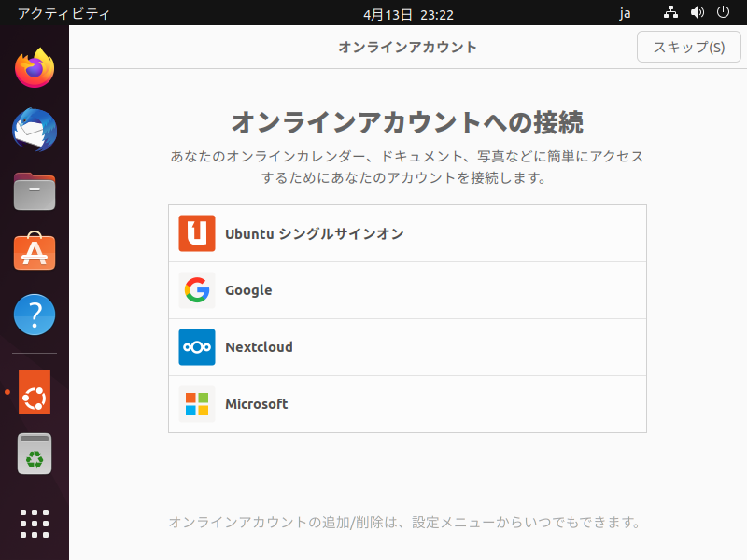Open Firefox from the dock
The width and height of the screenshot is (747, 560).
tap(35, 67)
